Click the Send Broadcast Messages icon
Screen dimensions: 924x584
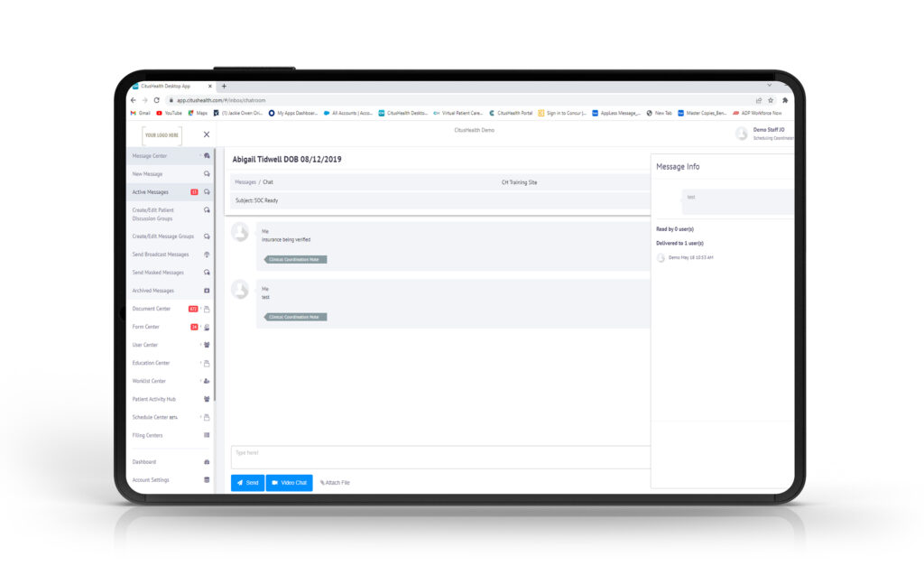click(x=207, y=255)
